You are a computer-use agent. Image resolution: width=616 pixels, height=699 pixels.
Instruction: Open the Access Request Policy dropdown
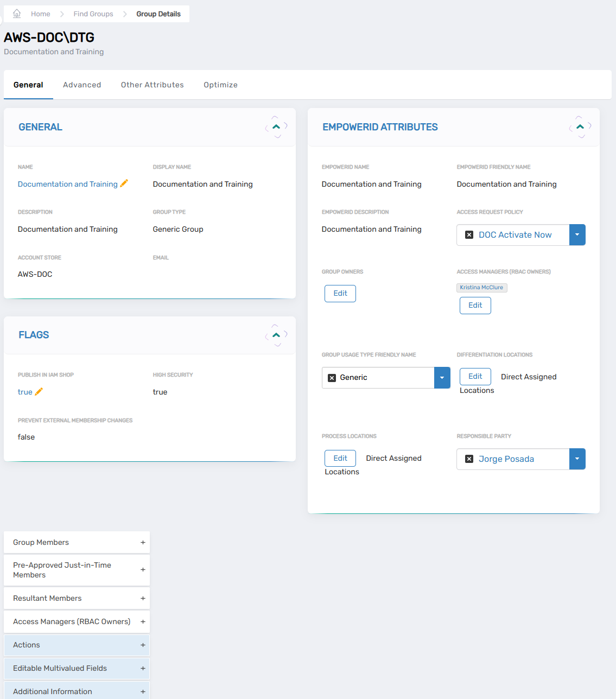[577, 235]
